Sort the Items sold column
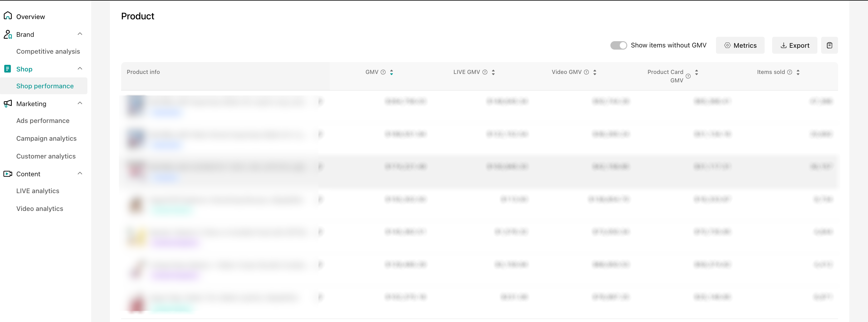This screenshot has height=322, width=868. tap(798, 72)
